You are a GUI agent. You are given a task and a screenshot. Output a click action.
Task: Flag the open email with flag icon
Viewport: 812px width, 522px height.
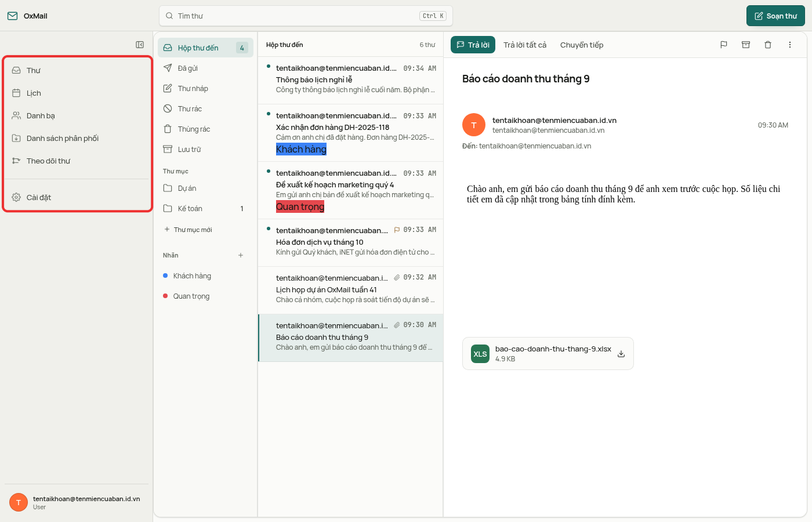(x=724, y=45)
